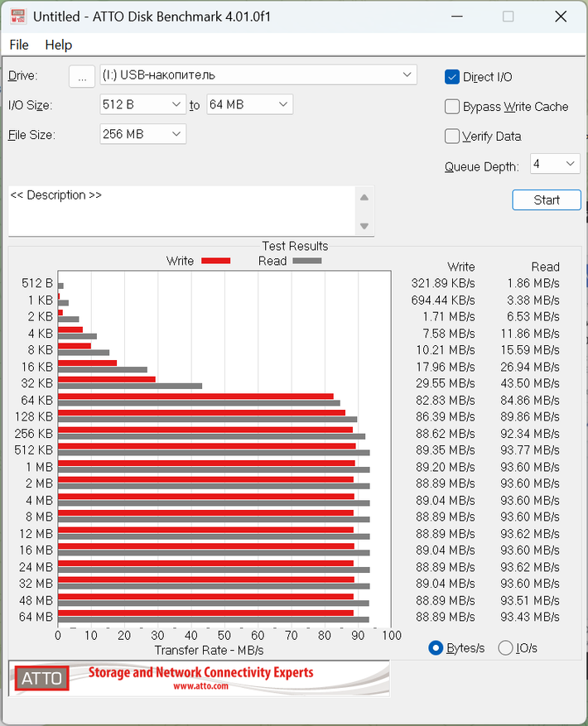The height and width of the screenshot is (726, 588).
Task: Open the 512 B I/O size dropdown
Action: (142, 104)
